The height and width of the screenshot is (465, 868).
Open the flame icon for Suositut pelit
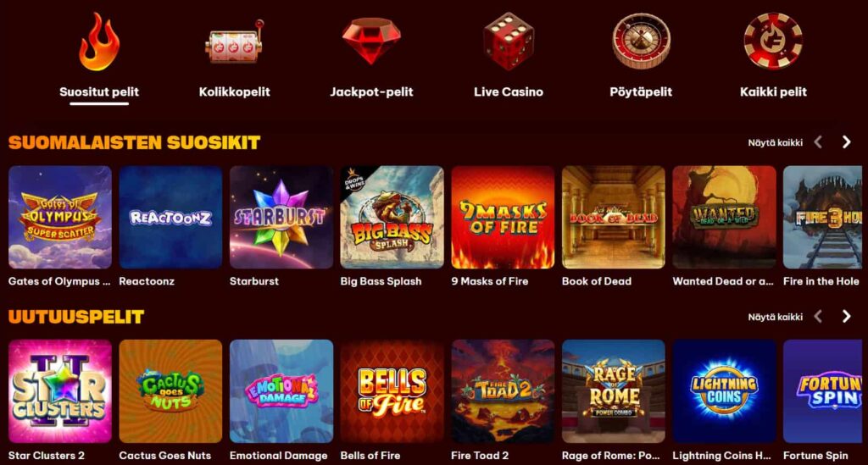tap(99, 42)
